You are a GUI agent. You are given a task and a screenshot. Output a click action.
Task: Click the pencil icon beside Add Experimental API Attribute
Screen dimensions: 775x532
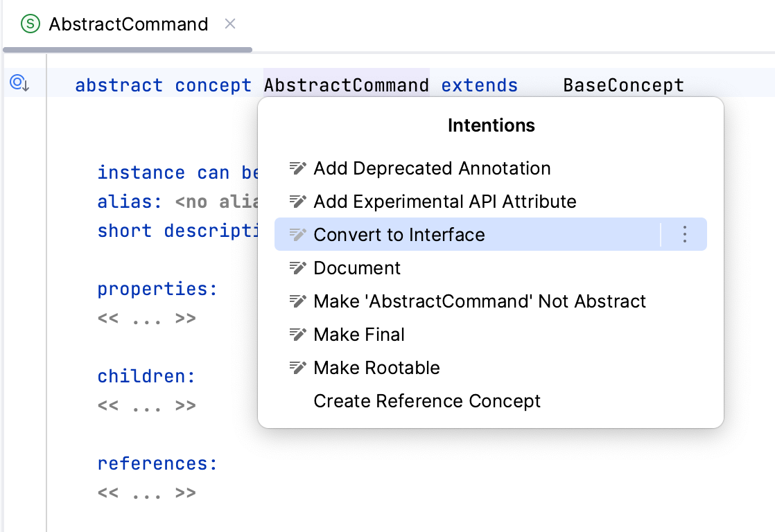point(297,202)
